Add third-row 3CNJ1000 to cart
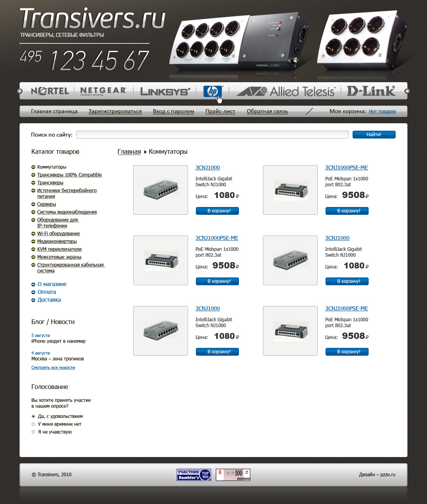This screenshot has height=504, width=427. pyautogui.click(x=217, y=352)
